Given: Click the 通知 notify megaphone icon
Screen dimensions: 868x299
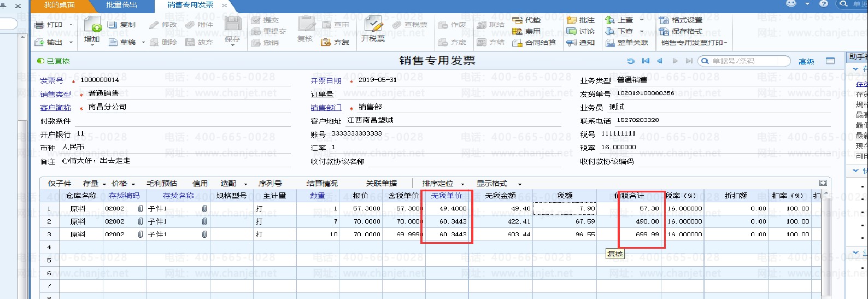Looking at the screenshot, I should click(571, 42).
